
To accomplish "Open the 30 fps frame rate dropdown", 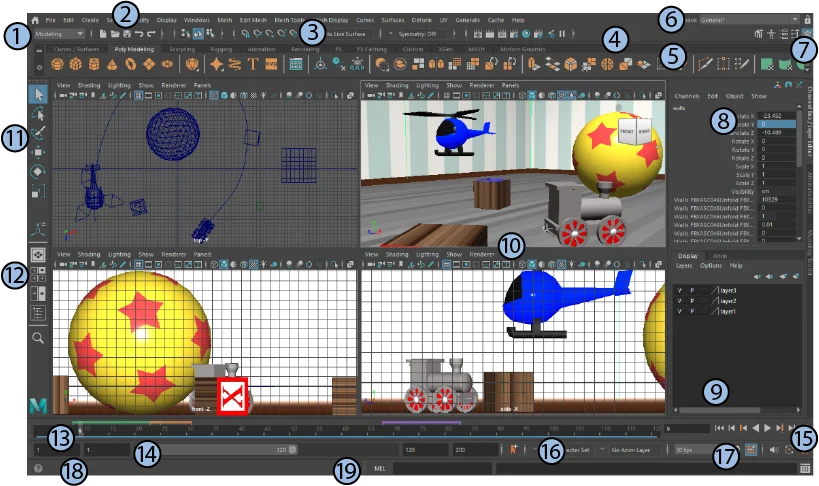I will 695,450.
